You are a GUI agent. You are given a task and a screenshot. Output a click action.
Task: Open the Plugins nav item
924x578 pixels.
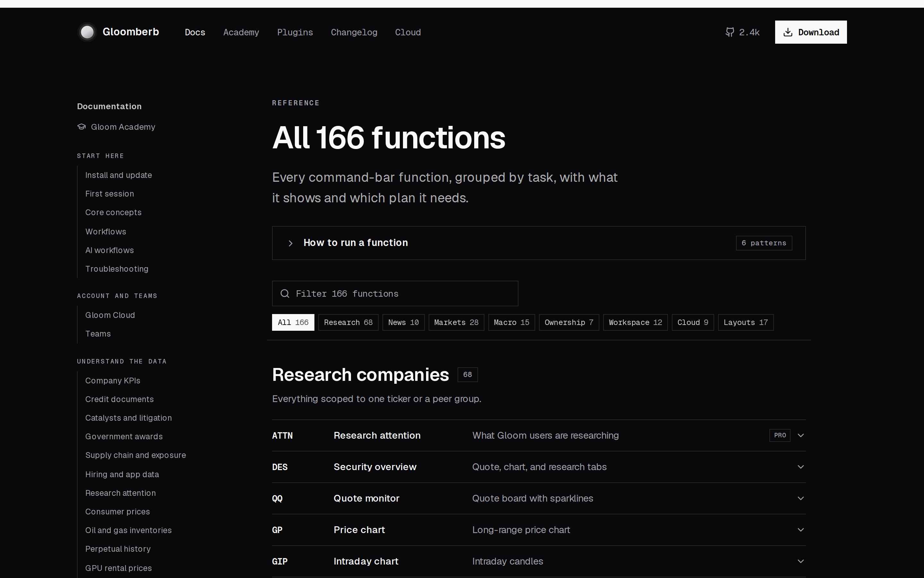coord(295,32)
